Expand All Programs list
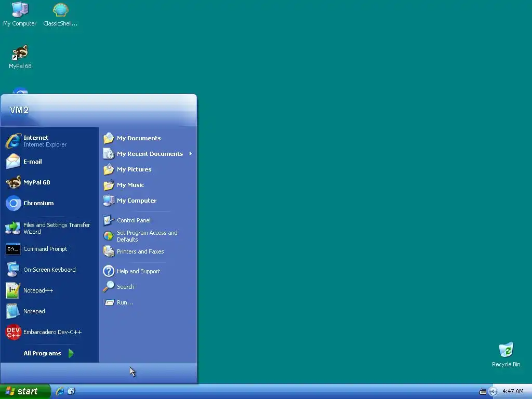532x399 pixels. click(49, 353)
